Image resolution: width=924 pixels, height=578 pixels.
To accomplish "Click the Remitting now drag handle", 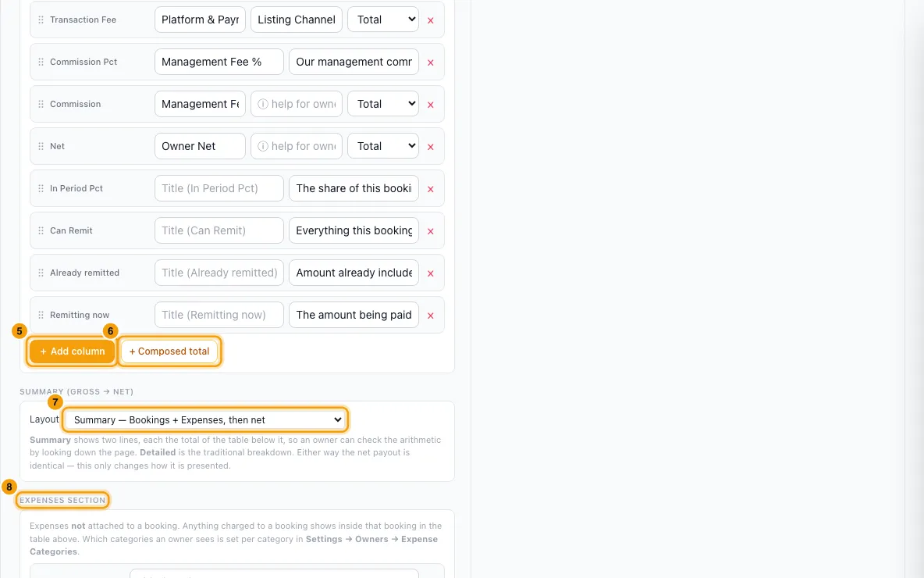I will [41, 315].
